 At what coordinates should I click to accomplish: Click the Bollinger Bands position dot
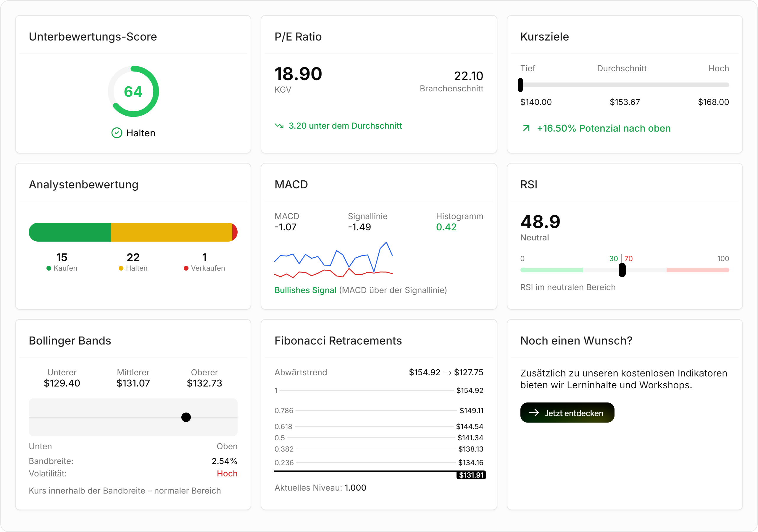pyautogui.click(x=186, y=417)
